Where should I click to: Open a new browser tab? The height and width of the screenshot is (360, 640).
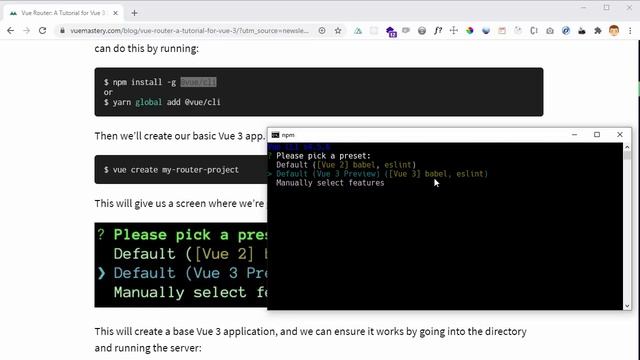134,13
